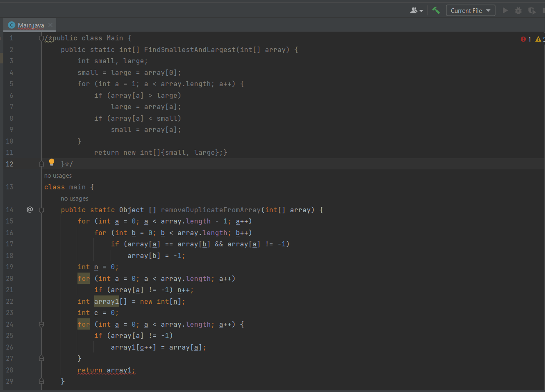
Task: Open the Current File run configuration dropdown
Action: (x=470, y=10)
